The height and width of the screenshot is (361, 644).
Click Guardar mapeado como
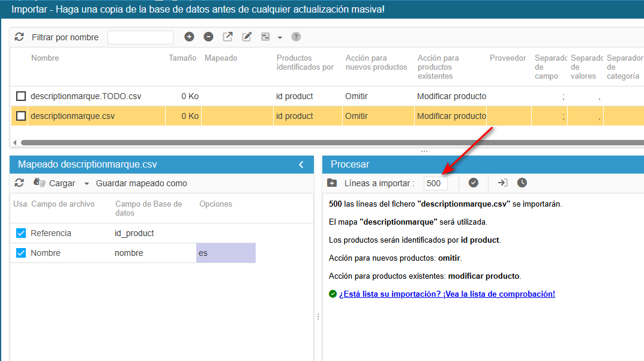point(142,183)
